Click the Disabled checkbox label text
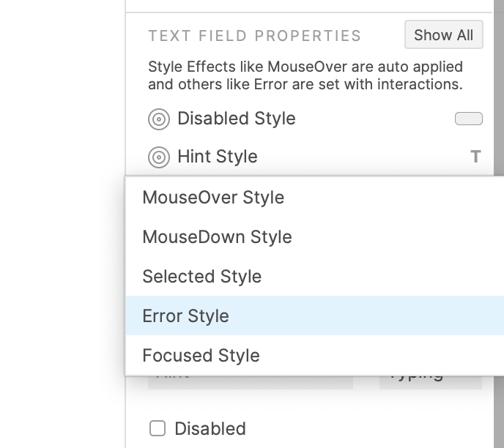 tap(210, 429)
